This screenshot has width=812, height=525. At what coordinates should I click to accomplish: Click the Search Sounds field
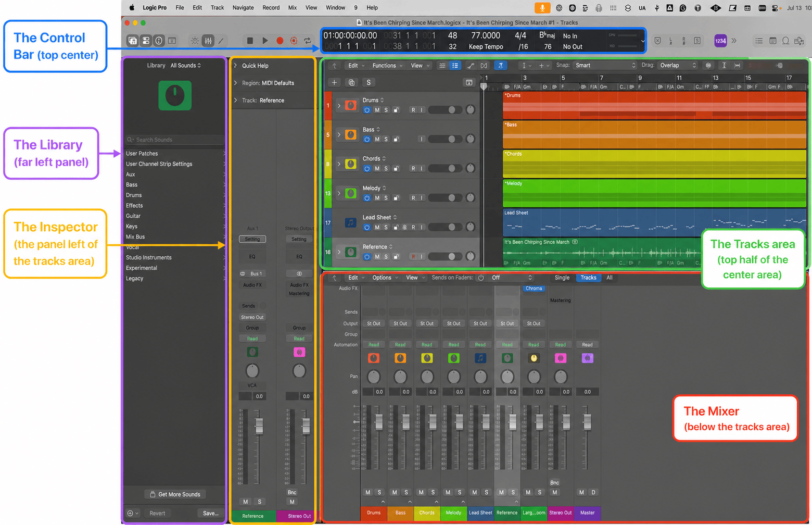175,140
